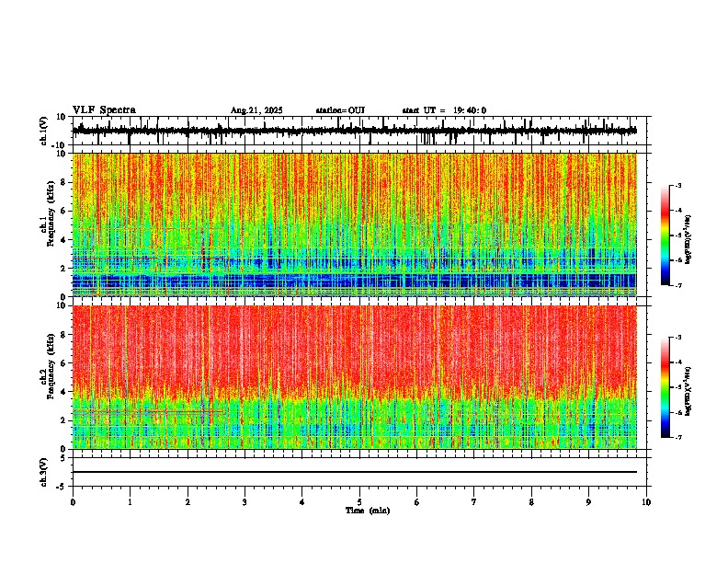
Task: Click the "10" kHz tick on ch.1 spectrogram
Action: tap(62, 154)
